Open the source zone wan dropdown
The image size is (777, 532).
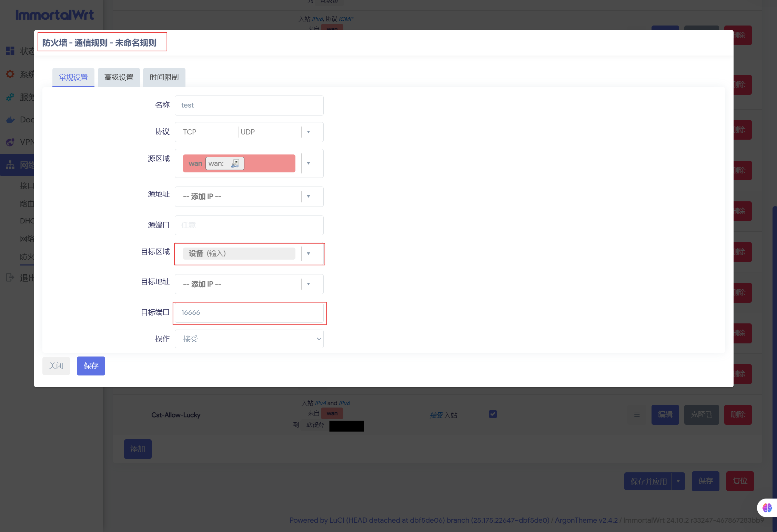point(249,163)
